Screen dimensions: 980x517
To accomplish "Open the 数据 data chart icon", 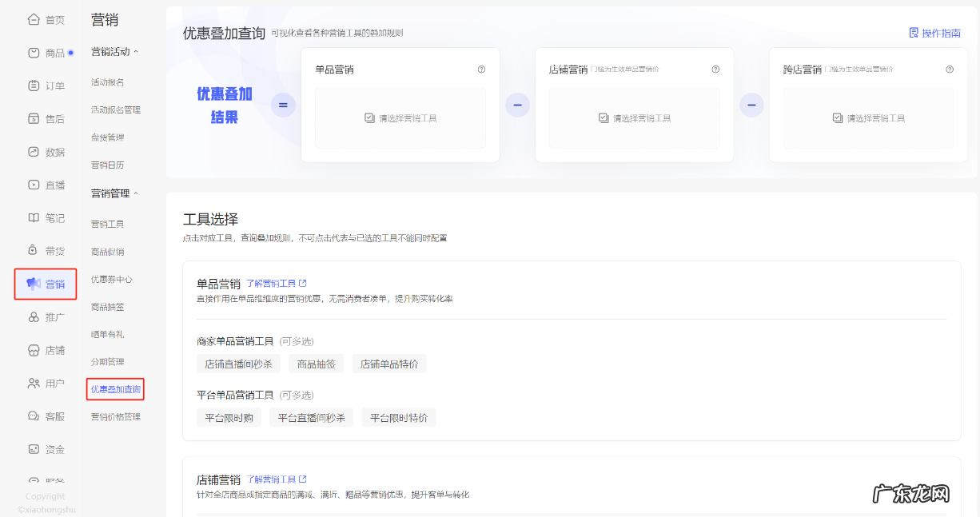I will tap(34, 152).
